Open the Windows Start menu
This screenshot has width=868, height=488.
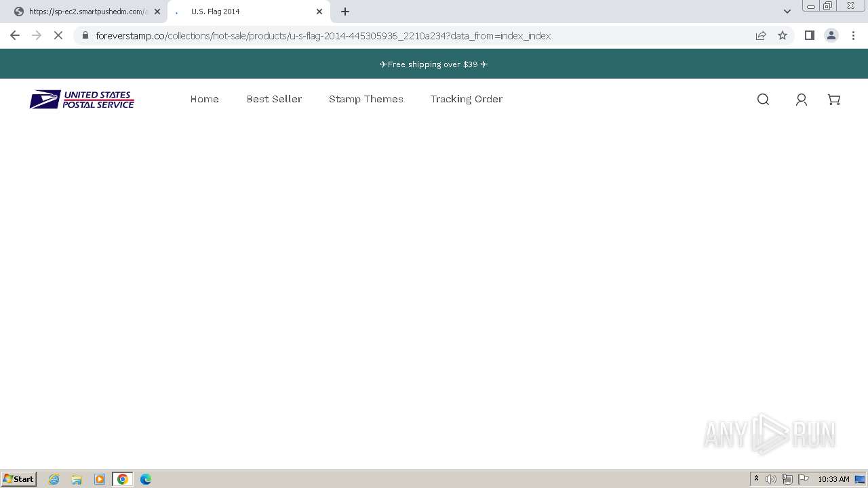click(x=19, y=479)
